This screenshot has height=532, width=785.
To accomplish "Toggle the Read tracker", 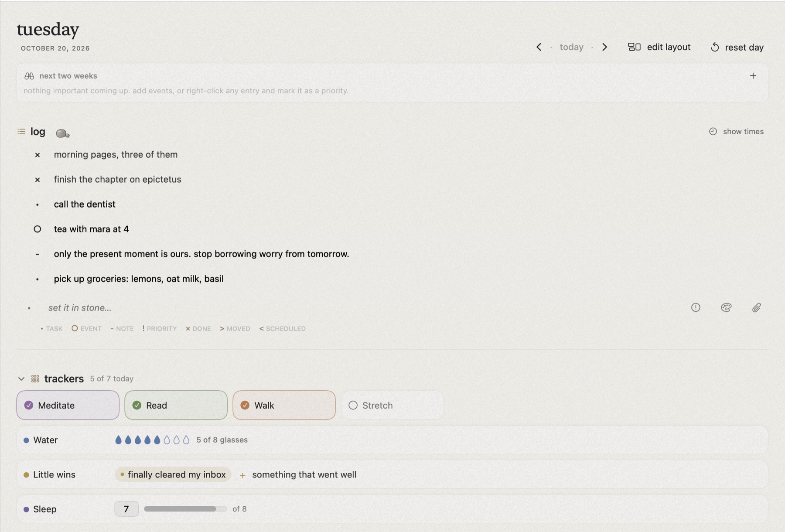I will pos(176,405).
